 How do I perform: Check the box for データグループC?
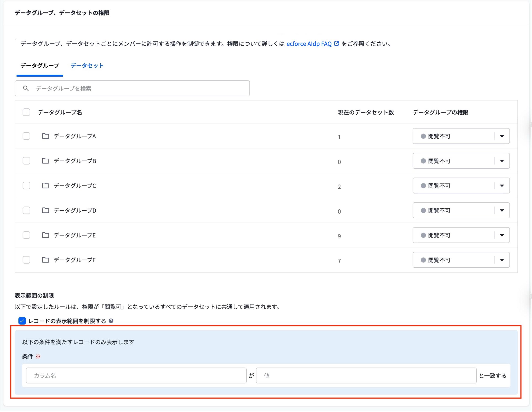(x=26, y=186)
